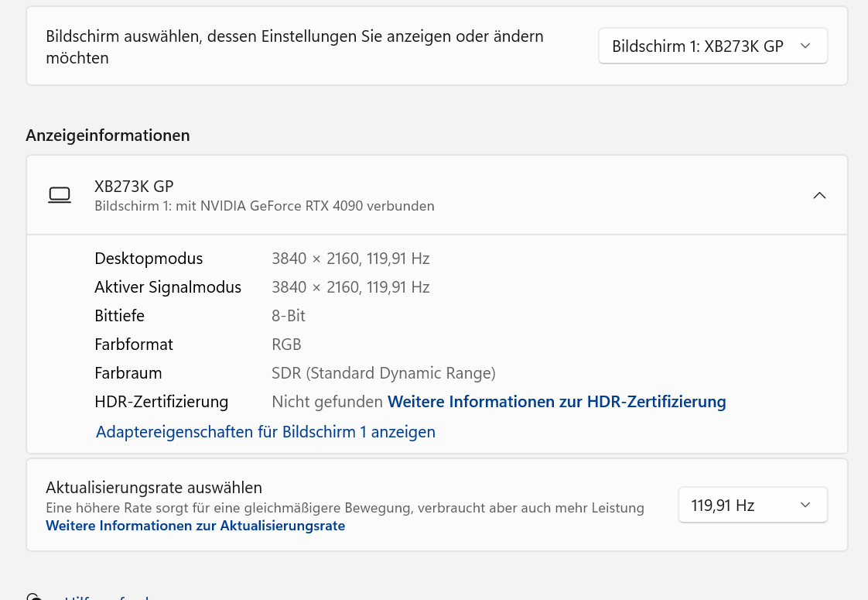Open the 119,91 Hz refresh rate dropdown

[x=752, y=506]
